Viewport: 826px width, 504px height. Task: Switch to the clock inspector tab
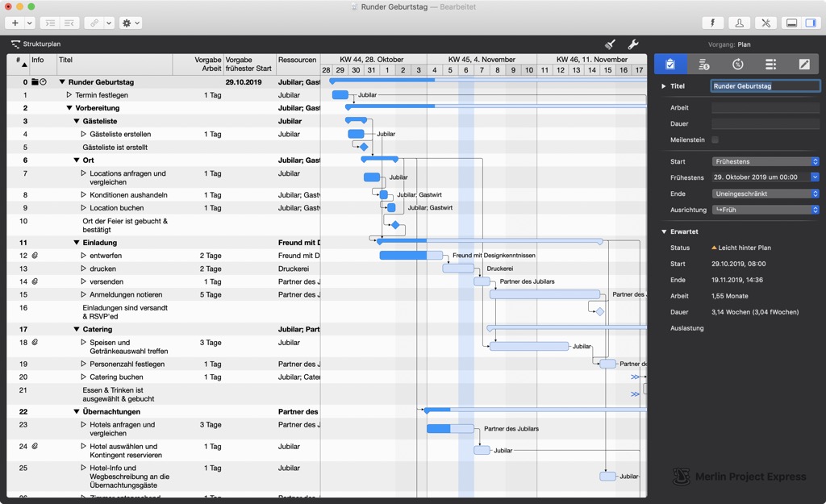[x=737, y=64]
